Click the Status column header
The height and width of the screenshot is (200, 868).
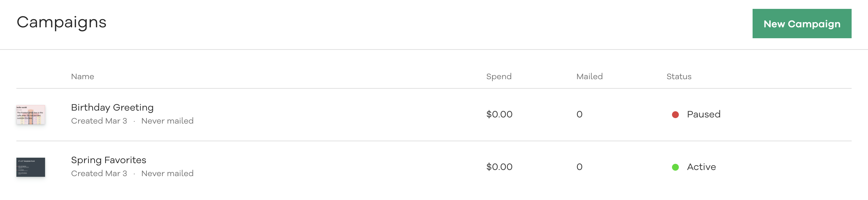point(679,76)
